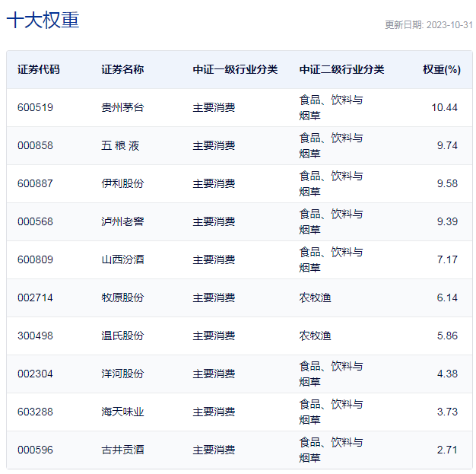Click the 证券名称 column header
The height and width of the screenshot is (474, 476).
pyautogui.click(x=122, y=69)
